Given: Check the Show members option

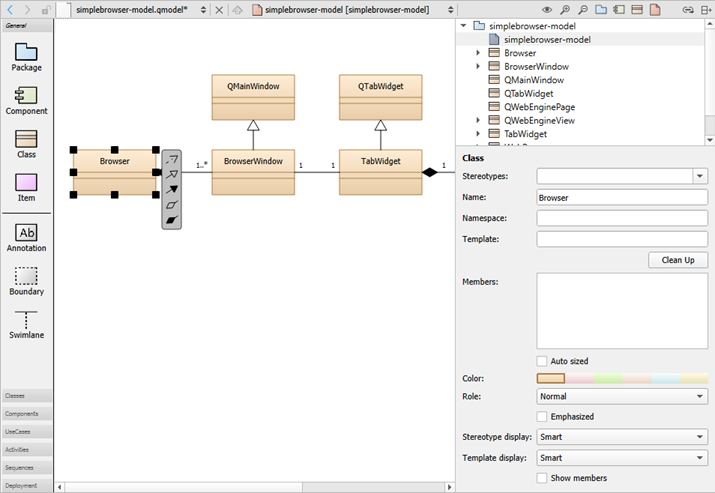Looking at the screenshot, I should [542, 478].
